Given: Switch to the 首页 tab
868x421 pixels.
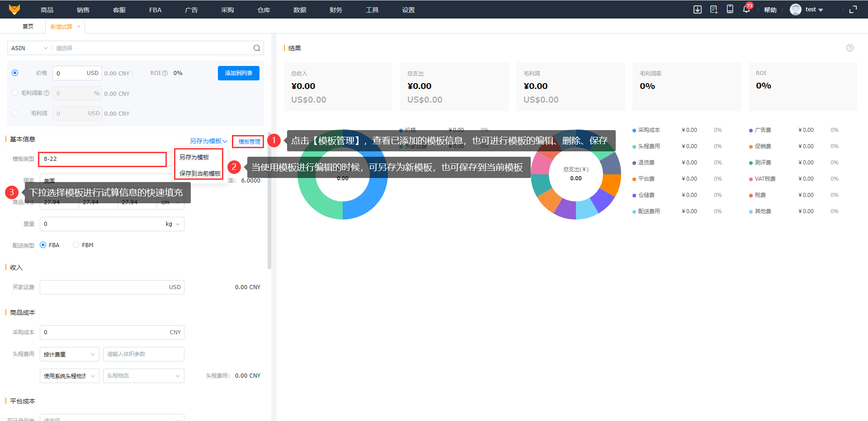Looking at the screenshot, I should (28, 27).
